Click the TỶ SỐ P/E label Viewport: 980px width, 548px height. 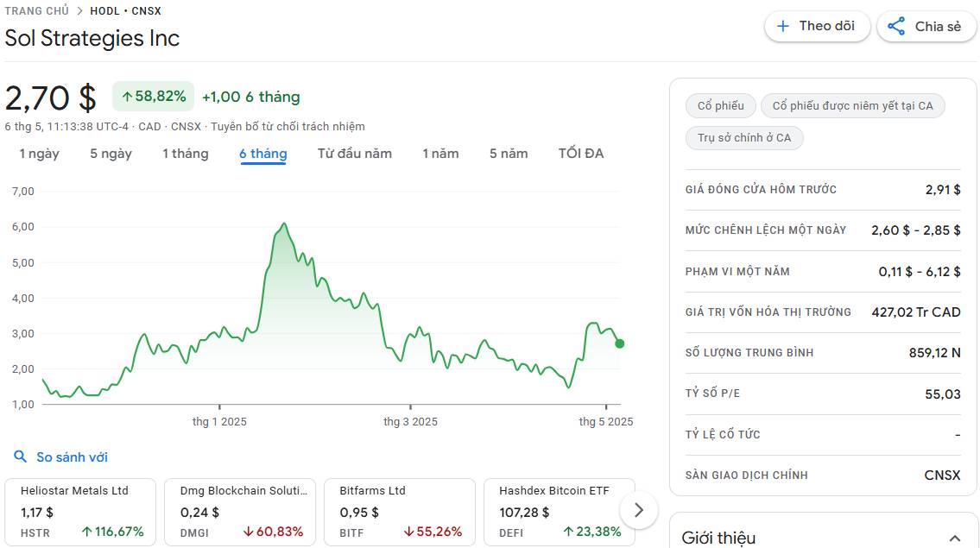[712, 393]
